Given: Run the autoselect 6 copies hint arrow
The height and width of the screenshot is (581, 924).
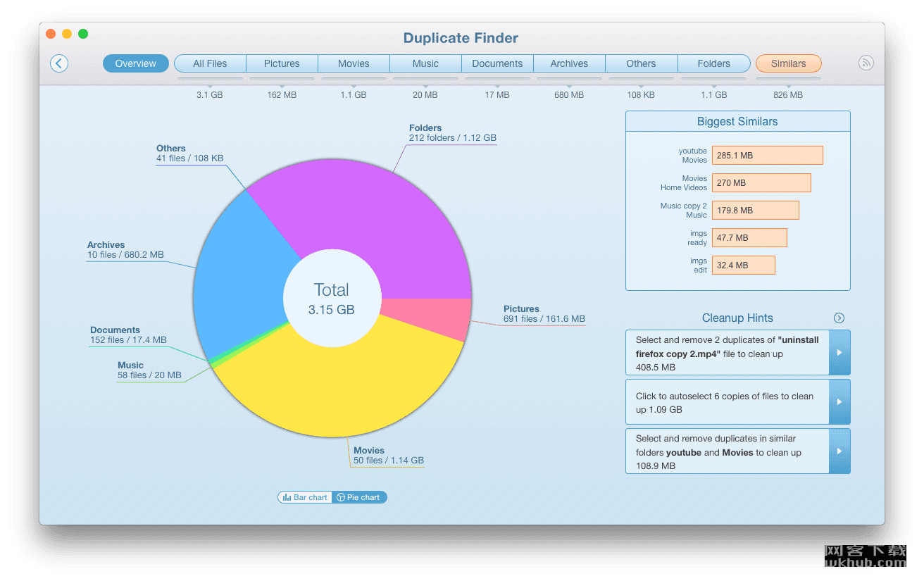Looking at the screenshot, I should [x=839, y=402].
